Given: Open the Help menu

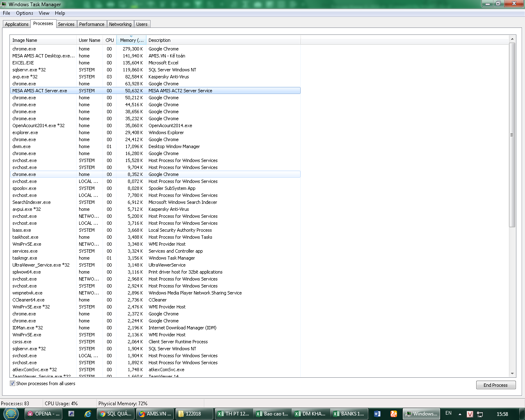Looking at the screenshot, I should tap(60, 13).
